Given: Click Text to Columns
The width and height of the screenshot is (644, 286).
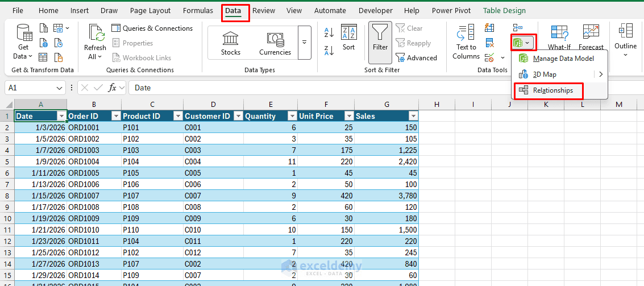Looking at the screenshot, I should (466, 42).
